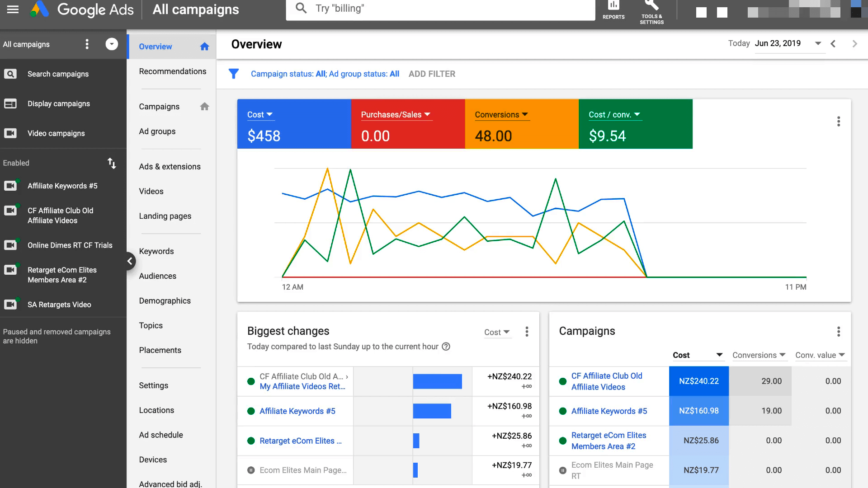868x488 pixels.
Task: Click NZ$240.22 blue cost cell
Action: pyautogui.click(x=698, y=381)
